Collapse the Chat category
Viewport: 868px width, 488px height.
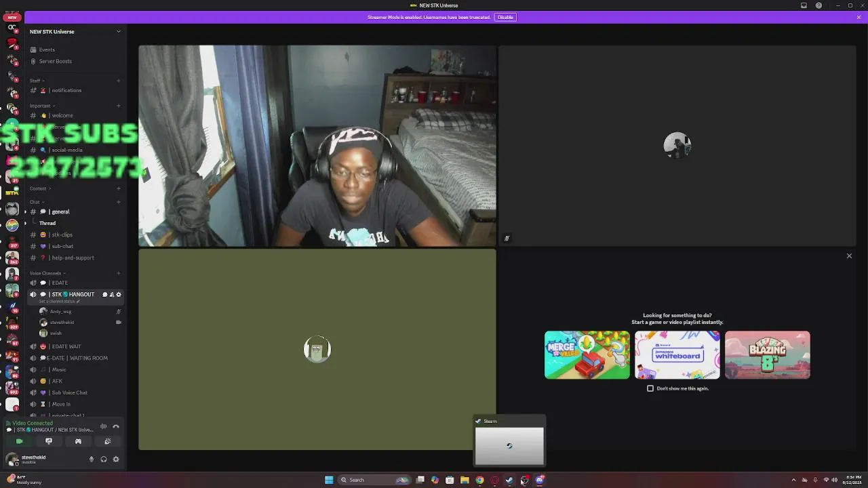pyautogui.click(x=37, y=202)
